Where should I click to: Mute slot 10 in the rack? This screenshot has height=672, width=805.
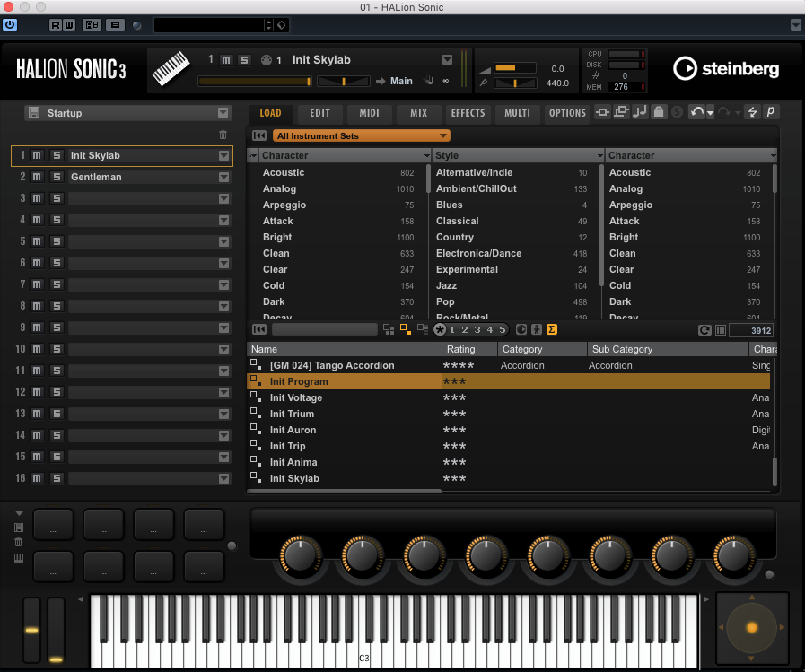click(37, 349)
